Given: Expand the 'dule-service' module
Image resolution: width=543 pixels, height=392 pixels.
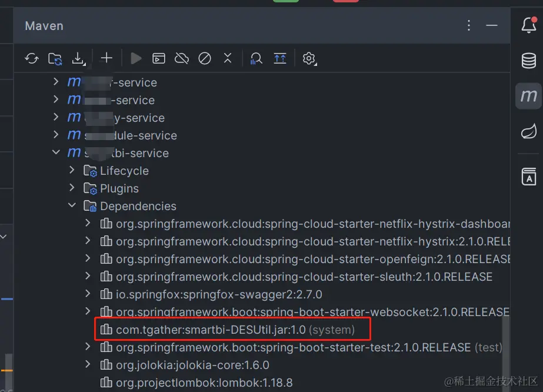Looking at the screenshot, I should click(56, 135).
